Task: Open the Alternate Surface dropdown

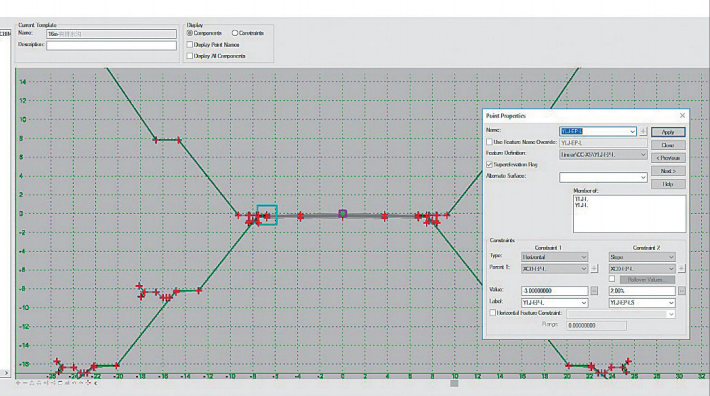Action: coord(603,177)
